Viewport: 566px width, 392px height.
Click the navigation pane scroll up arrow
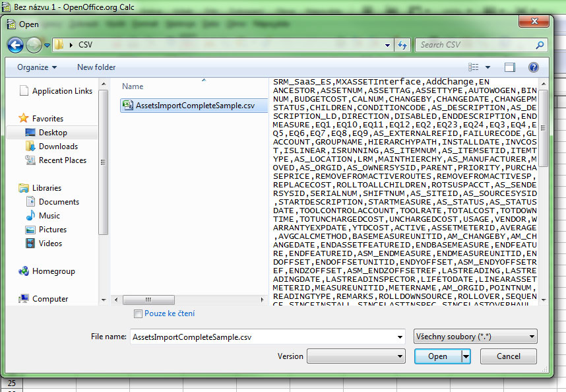click(104, 84)
